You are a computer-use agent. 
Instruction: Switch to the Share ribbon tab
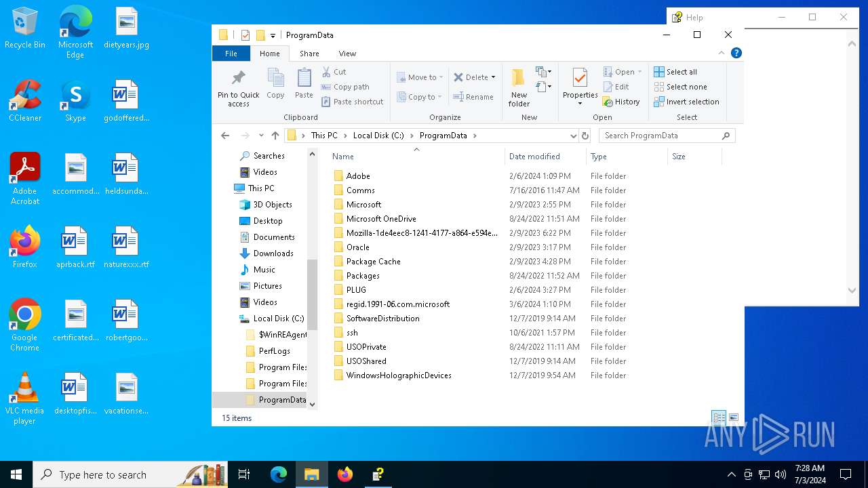309,54
